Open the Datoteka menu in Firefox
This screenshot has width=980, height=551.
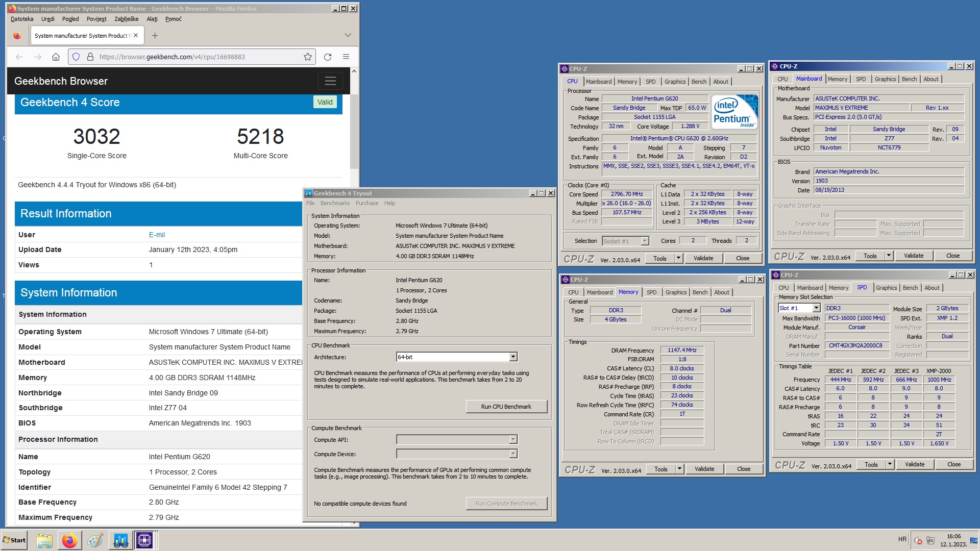(22, 19)
